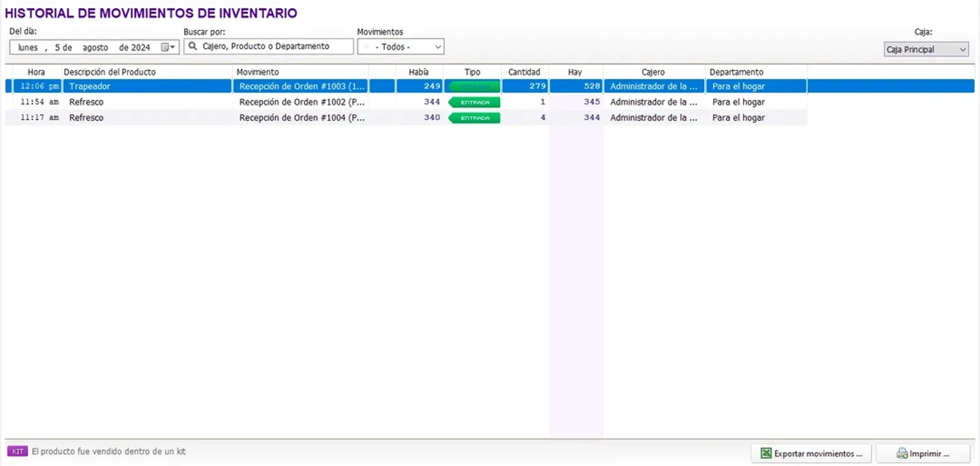Click the search magnifier icon
Viewport: 980px width, 466px height.
192,46
